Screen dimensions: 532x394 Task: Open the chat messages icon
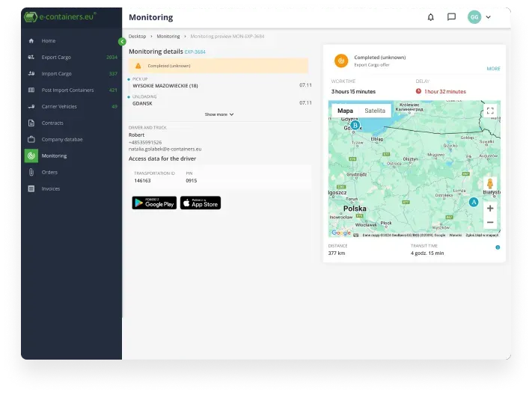[x=451, y=17]
